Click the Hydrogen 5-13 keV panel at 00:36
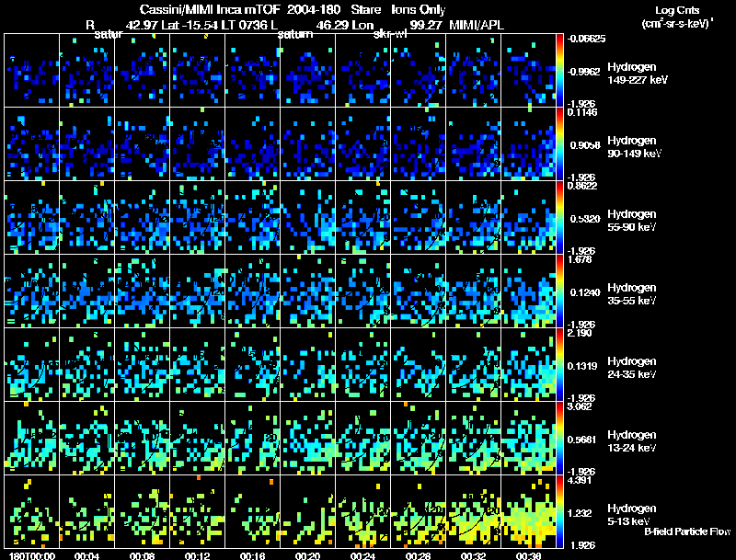 (528, 511)
